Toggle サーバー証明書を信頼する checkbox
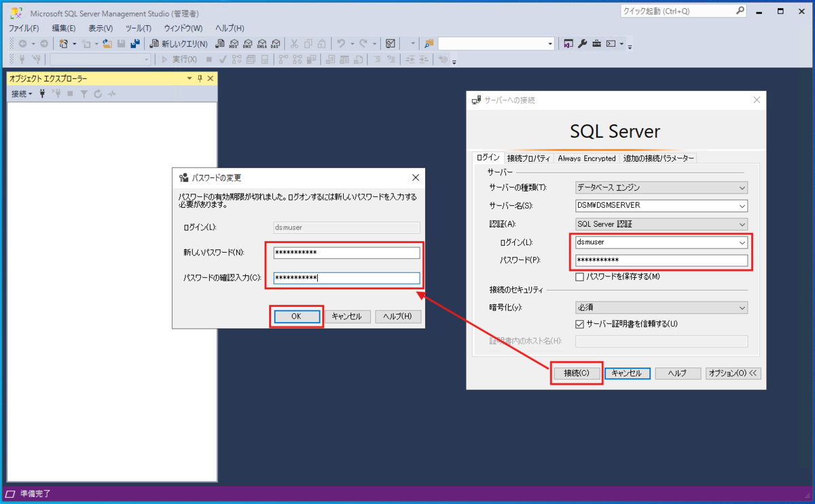 [579, 323]
